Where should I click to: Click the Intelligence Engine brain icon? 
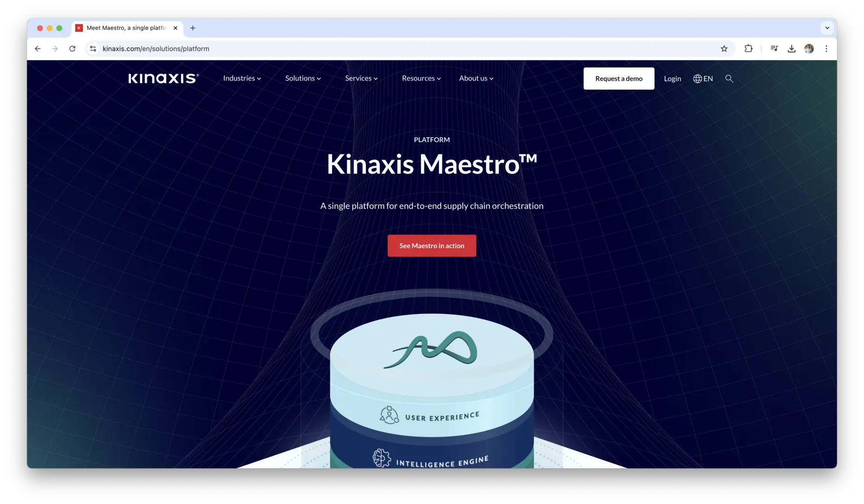tap(382, 458)
